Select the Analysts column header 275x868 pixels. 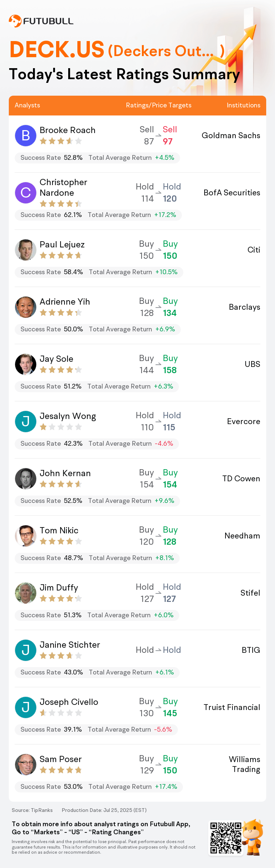27,105
